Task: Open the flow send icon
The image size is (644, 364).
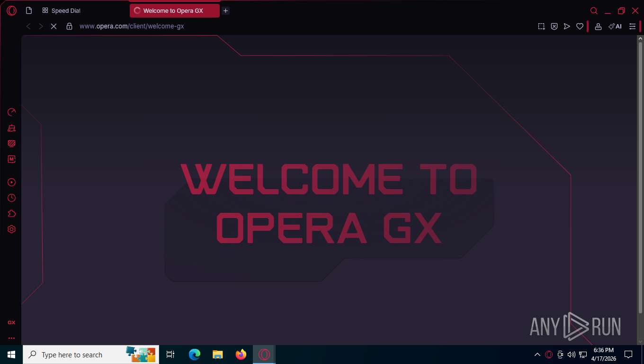Action: point(567,27)
